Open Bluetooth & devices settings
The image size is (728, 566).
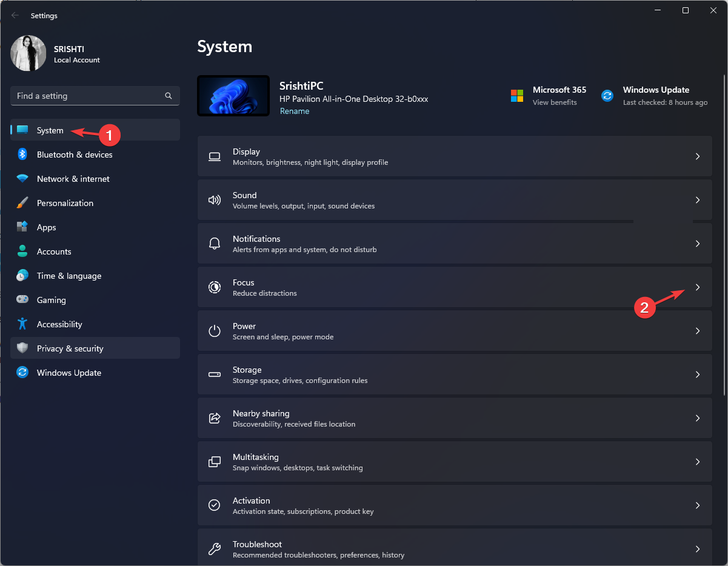point(95,155)
